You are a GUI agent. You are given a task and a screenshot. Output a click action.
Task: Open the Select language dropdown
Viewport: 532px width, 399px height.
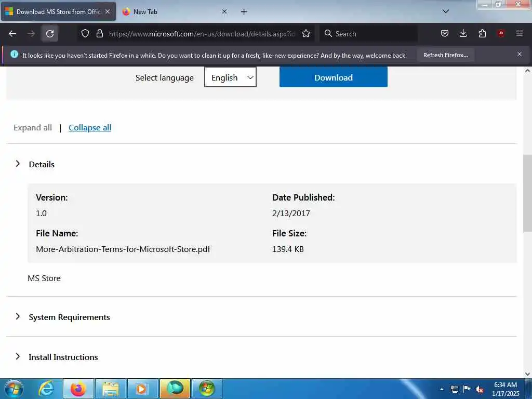[230, 77]
